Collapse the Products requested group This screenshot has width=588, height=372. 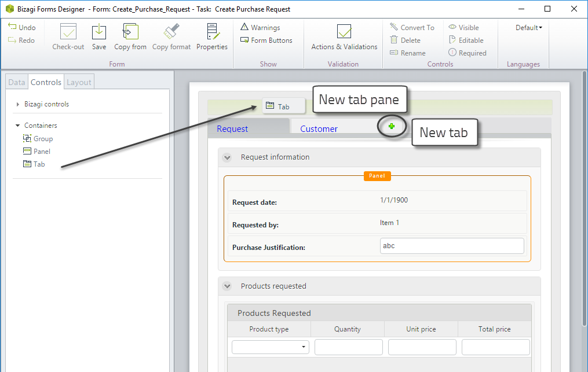(227, 286)
